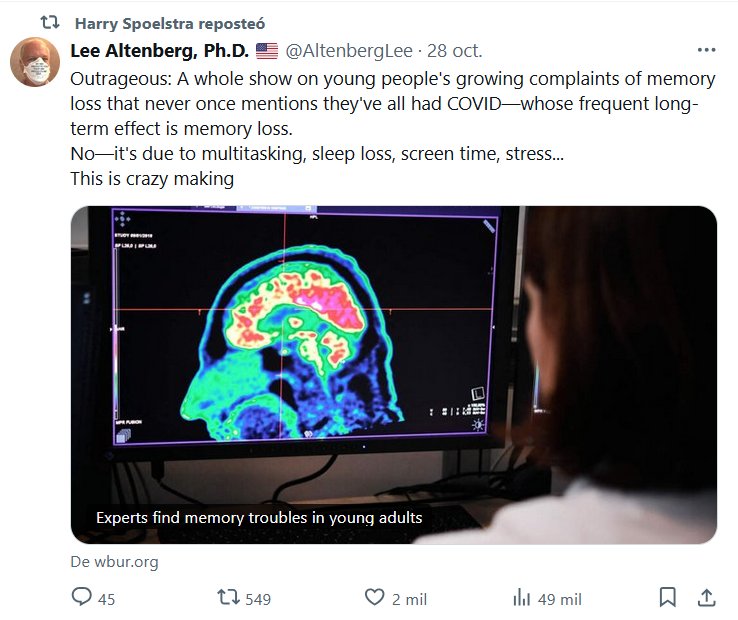Open Harry Spoelstra reposteó link
This screenshot has width=738, height=620.
(x=170, y=24)
